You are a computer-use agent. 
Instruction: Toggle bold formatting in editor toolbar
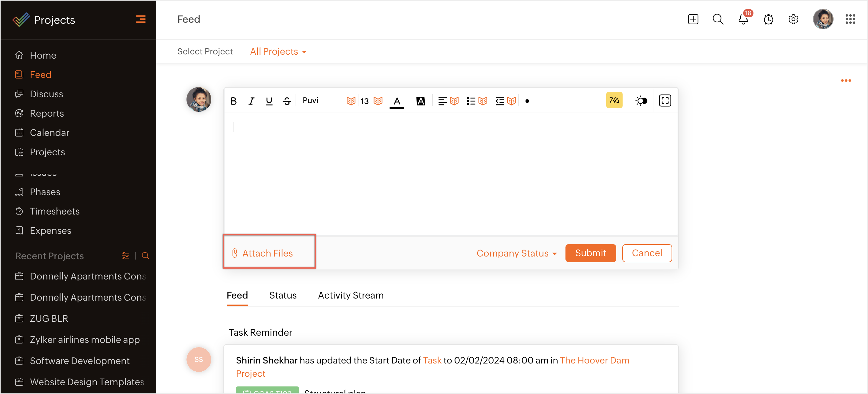234,101
